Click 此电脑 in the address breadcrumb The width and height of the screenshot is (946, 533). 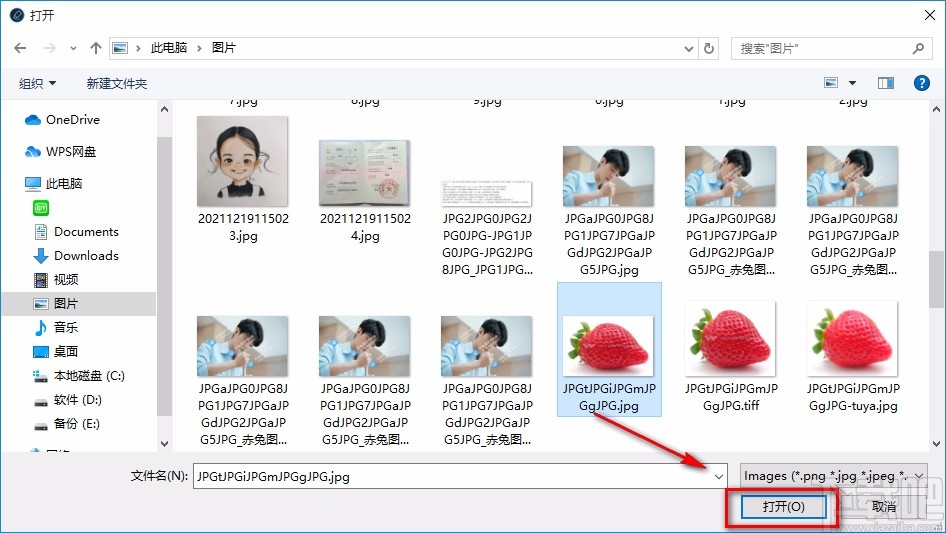tap(168, 48)
